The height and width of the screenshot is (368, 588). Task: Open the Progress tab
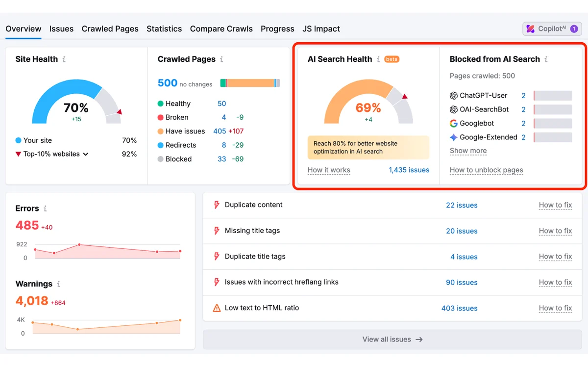click(277, 29)
